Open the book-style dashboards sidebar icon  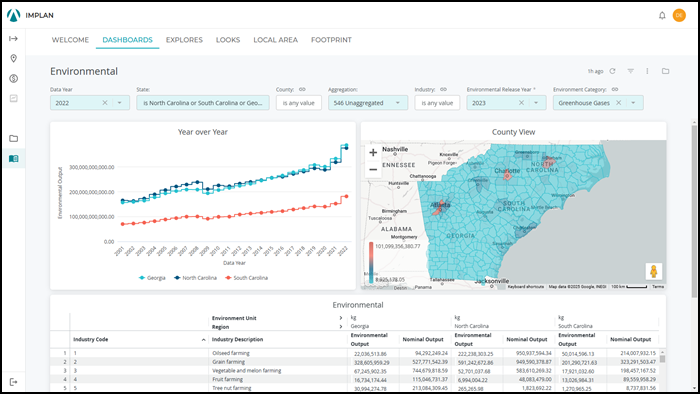(13, 158)
